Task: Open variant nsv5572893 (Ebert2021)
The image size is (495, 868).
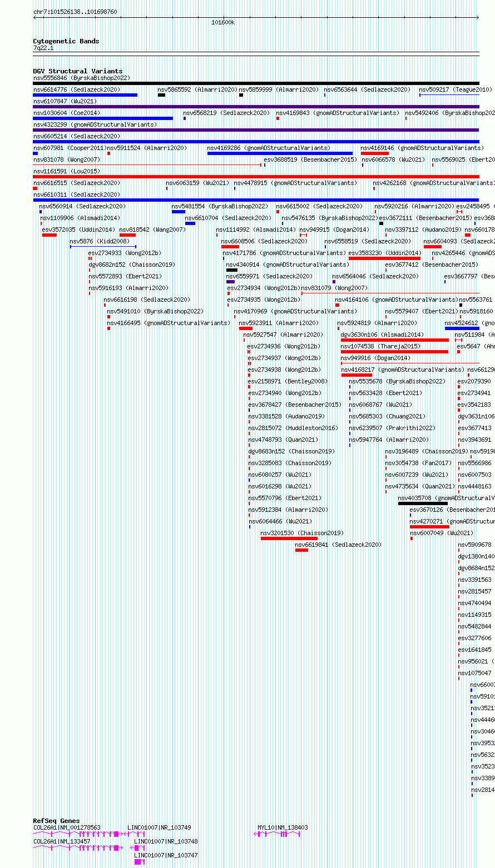Action: (x=125, y=276)
